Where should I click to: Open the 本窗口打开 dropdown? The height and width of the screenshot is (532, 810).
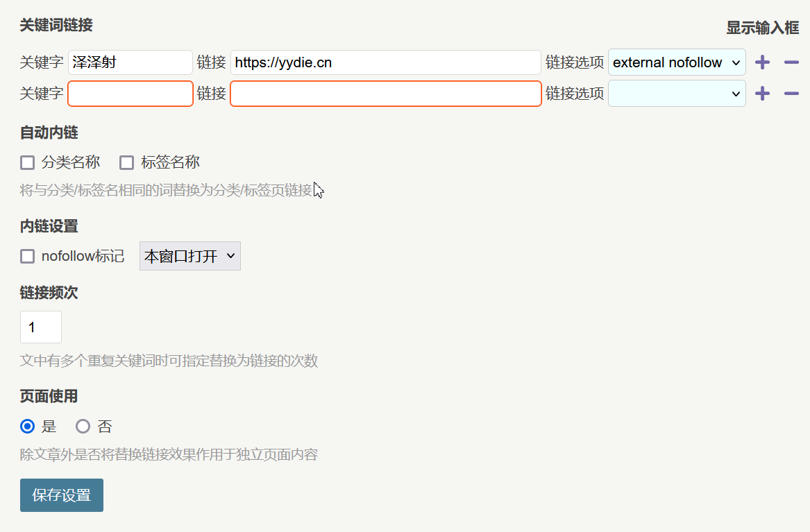point(189,257)
